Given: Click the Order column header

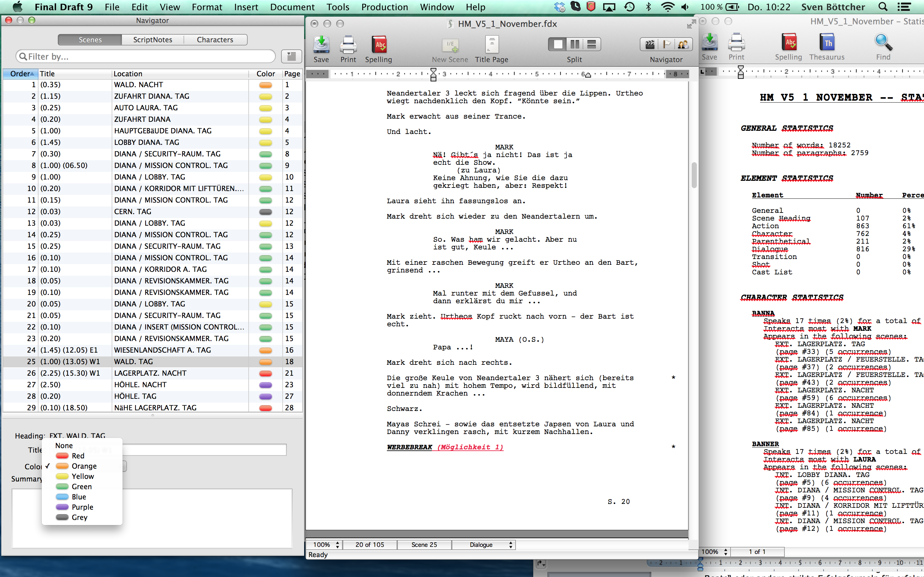Looking at the screenshot, I should coord(21,74).
